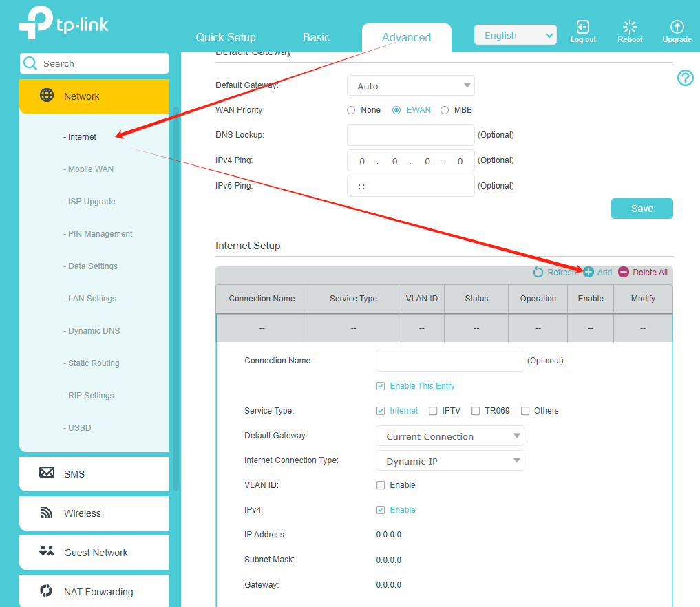Open the English language dropdown

click(x=515, y=36)
